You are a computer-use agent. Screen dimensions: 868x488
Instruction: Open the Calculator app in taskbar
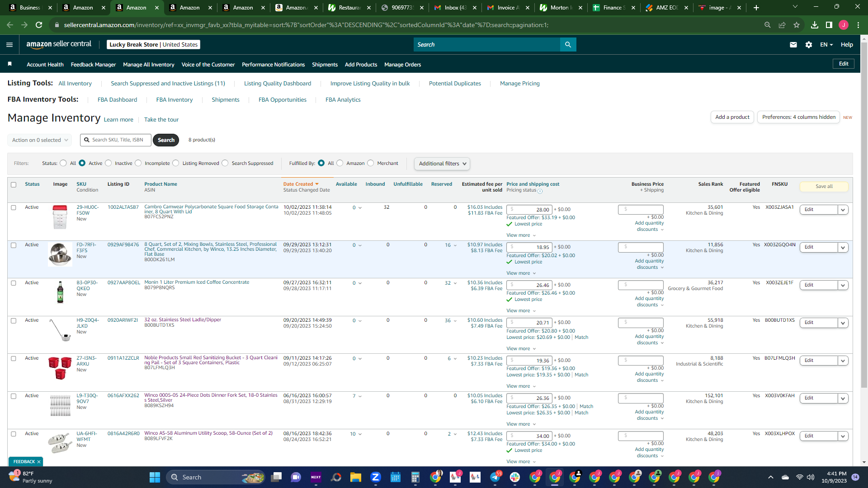point(415,477)
